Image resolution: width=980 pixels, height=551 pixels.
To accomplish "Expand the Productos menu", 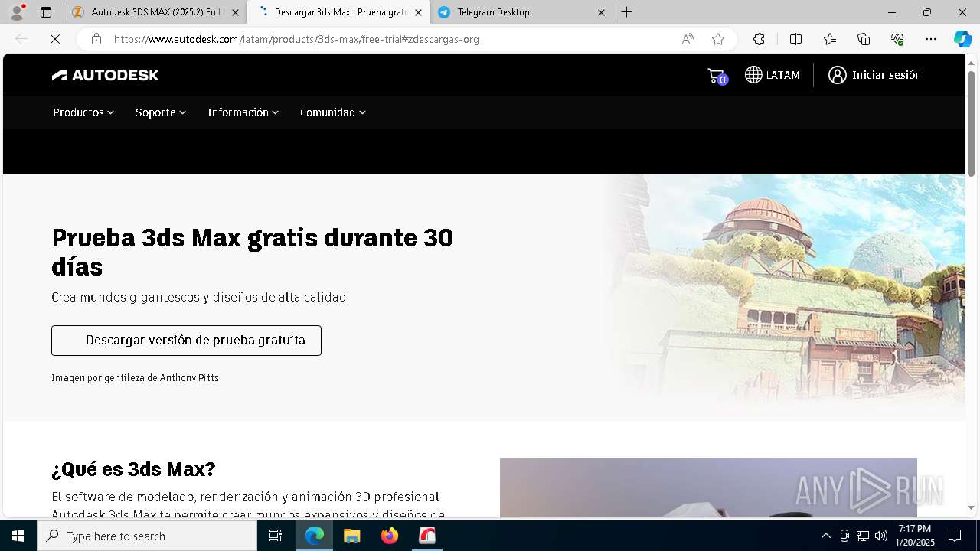I will click(83, 112).
